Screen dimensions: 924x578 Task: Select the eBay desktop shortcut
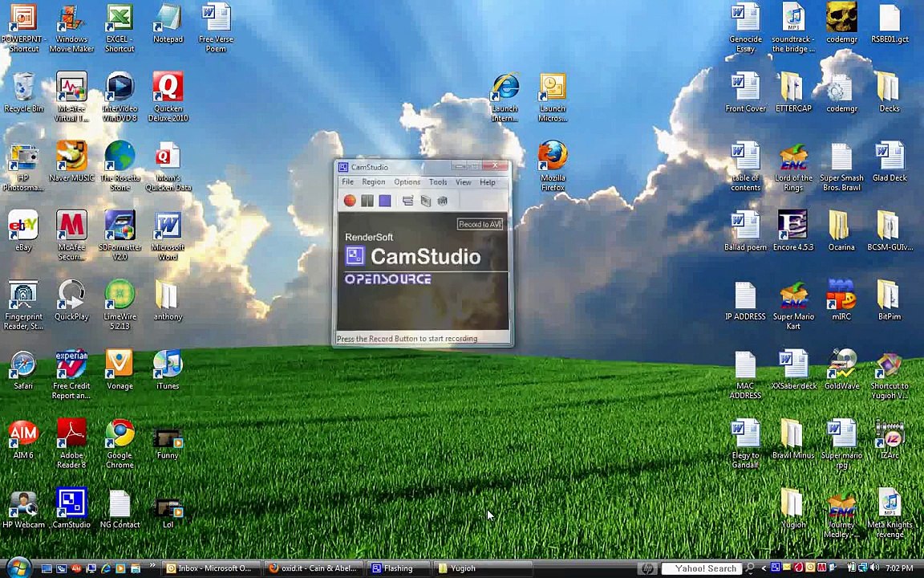[23, 232]
